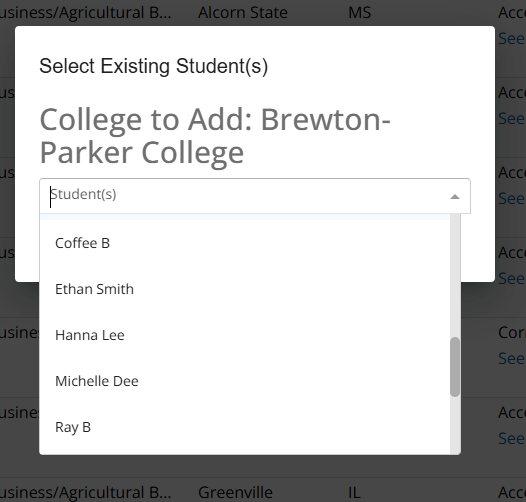Select Coffee B from the student list
This screenshot has height=502, width=526.
coord(245,243)
